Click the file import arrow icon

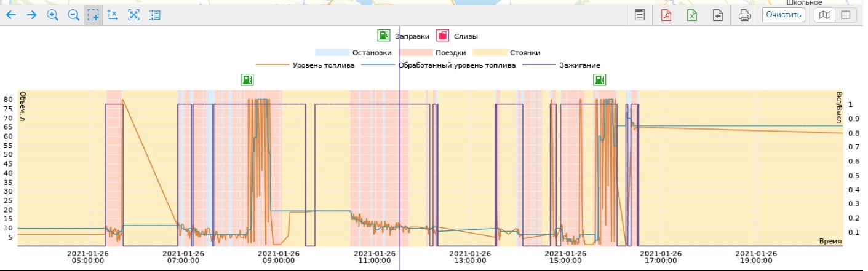pos(718,15)
